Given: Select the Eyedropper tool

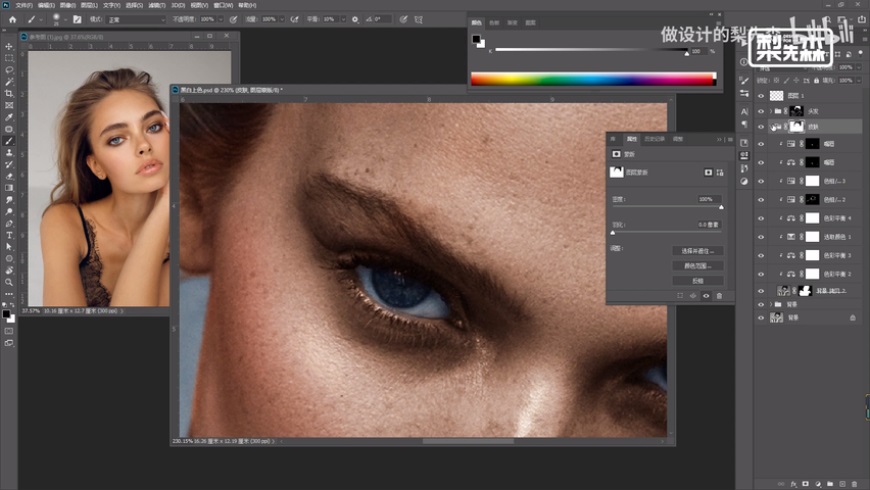Looking at the screenshot, I should click(x=9, y=117).
